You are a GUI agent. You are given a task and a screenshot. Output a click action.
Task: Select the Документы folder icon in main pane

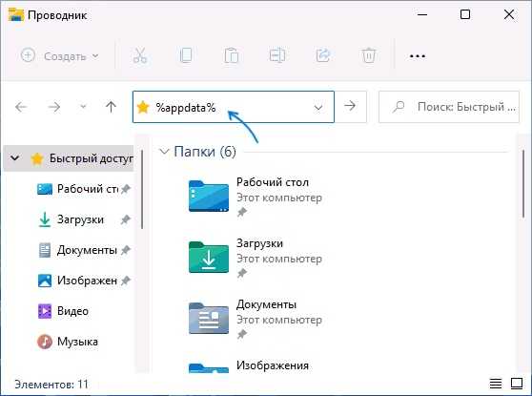point(209,318)
